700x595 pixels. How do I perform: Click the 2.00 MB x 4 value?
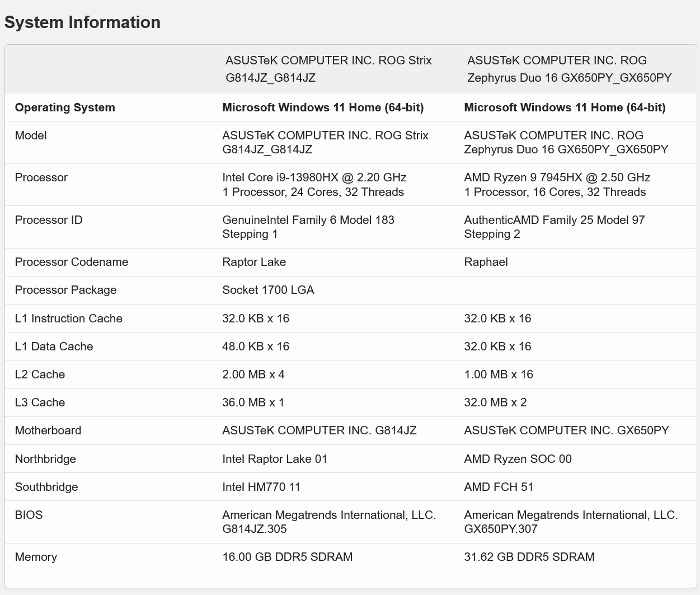(253, 374)
